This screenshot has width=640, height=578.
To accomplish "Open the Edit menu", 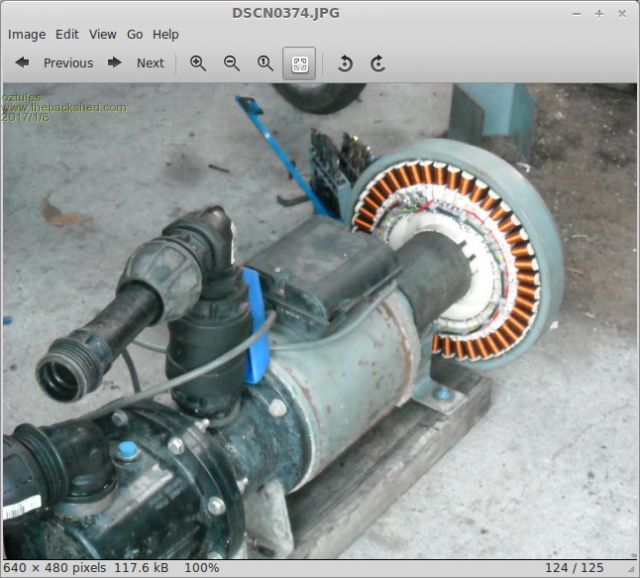I will click(67, 34).
